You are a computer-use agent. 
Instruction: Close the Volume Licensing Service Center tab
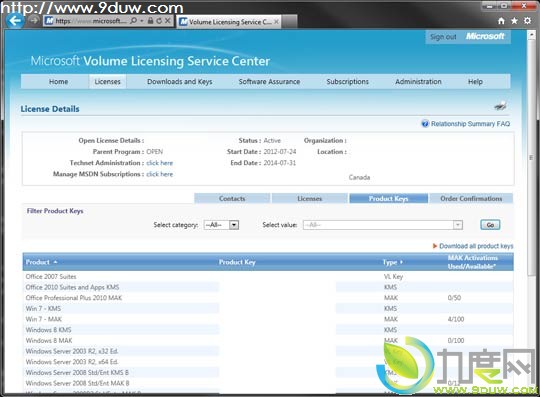coord(276,22)
